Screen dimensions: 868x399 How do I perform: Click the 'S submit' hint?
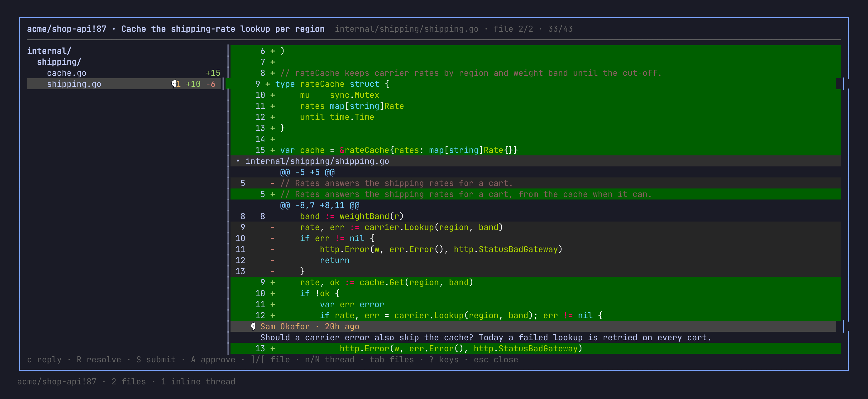click(x=156, y=360)
